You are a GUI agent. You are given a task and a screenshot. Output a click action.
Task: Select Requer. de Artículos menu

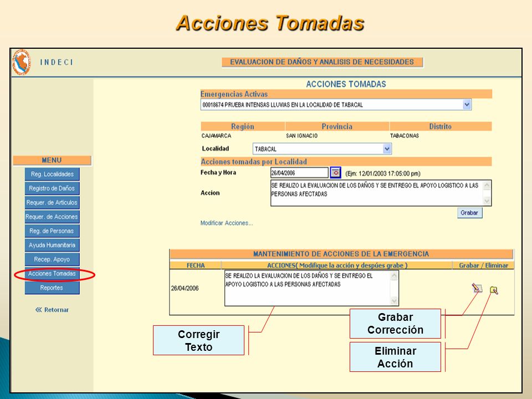tap(52, 203)
